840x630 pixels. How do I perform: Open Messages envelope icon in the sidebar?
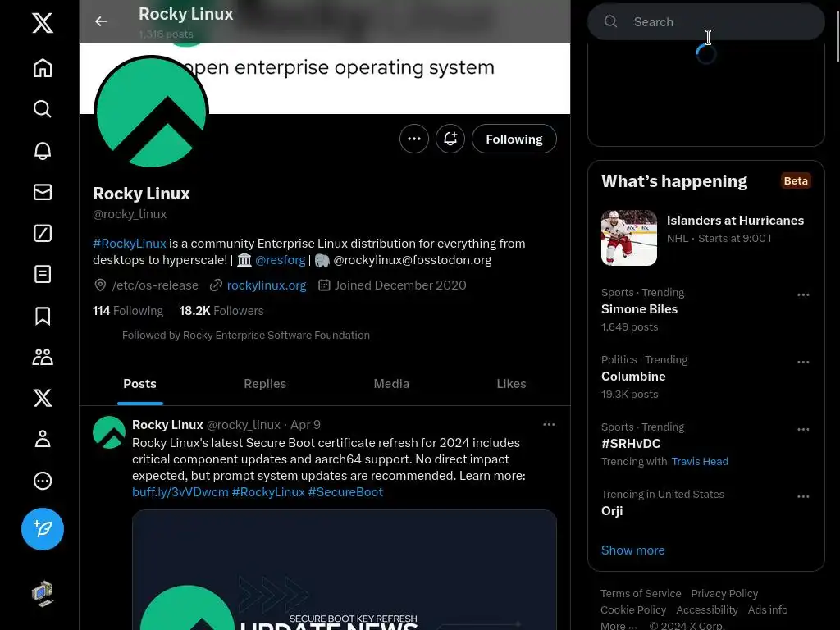click(x=43, y=192)
